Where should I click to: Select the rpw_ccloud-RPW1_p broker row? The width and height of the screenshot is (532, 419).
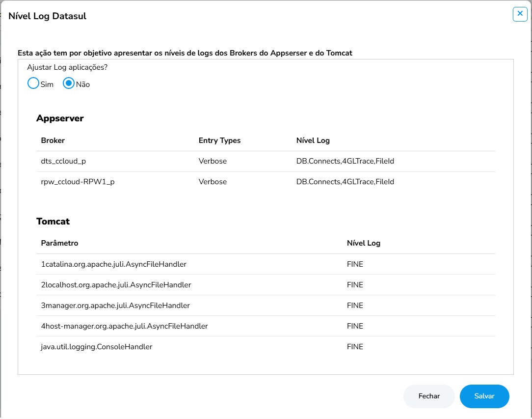266,182
